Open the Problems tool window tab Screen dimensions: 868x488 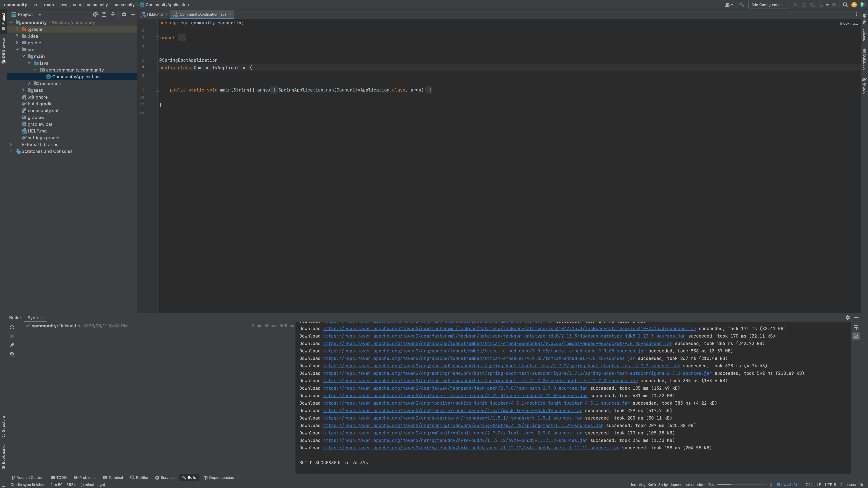[85, 477]
